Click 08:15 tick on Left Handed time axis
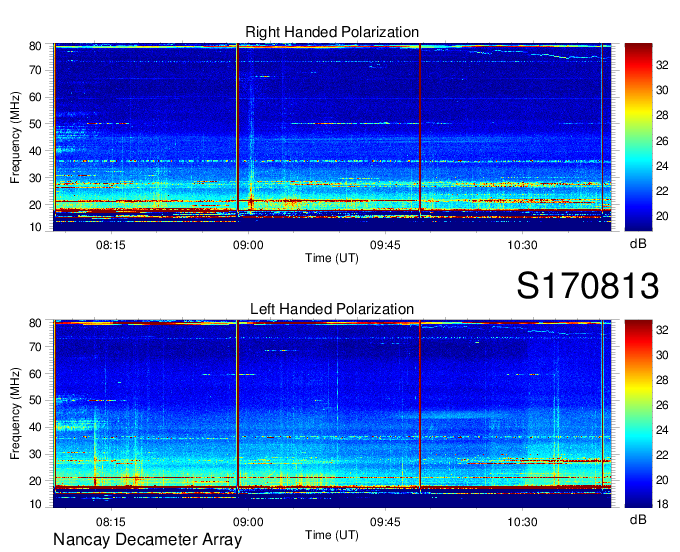The image size is (680, 552). click(111, 522)
